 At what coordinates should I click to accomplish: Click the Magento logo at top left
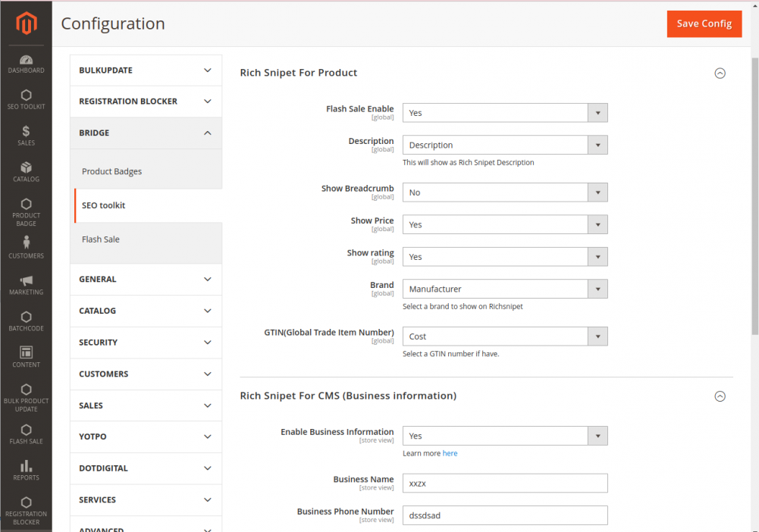point(26,23)
